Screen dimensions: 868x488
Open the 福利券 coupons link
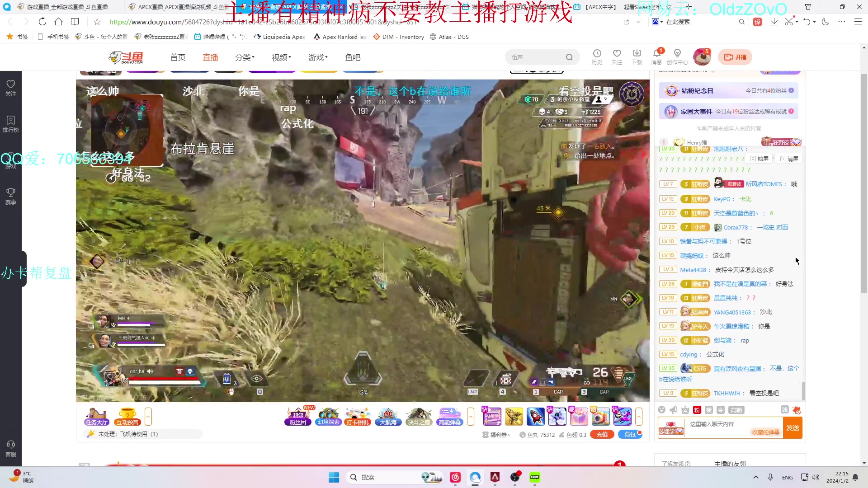(x=496, y=435)
